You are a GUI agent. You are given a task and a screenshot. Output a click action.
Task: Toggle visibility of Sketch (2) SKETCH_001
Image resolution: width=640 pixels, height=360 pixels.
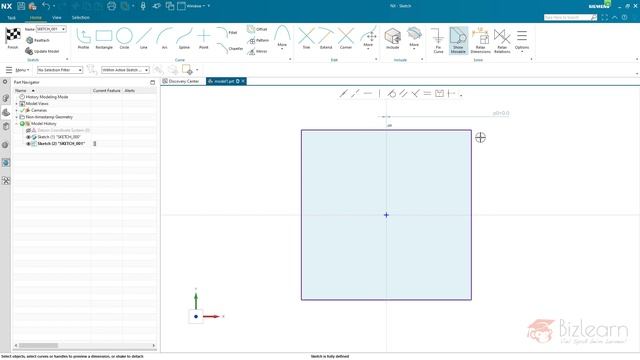tap(28, 144)
